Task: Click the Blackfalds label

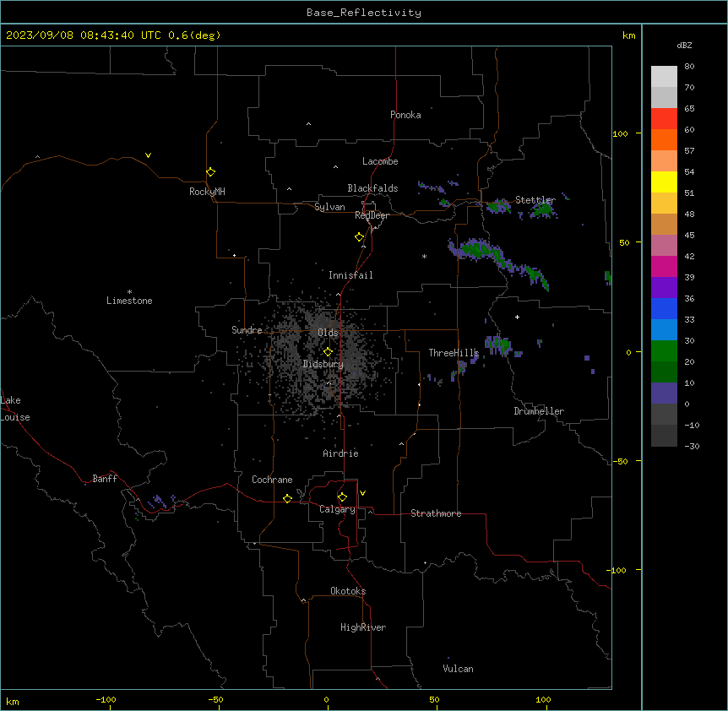Action: tap(372, 188)
